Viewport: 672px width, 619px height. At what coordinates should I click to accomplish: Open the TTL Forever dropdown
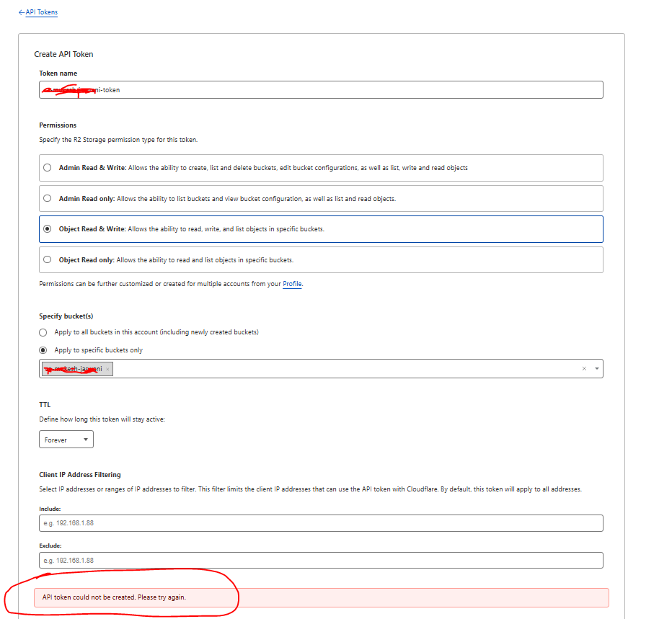click(x=66, y=440)
